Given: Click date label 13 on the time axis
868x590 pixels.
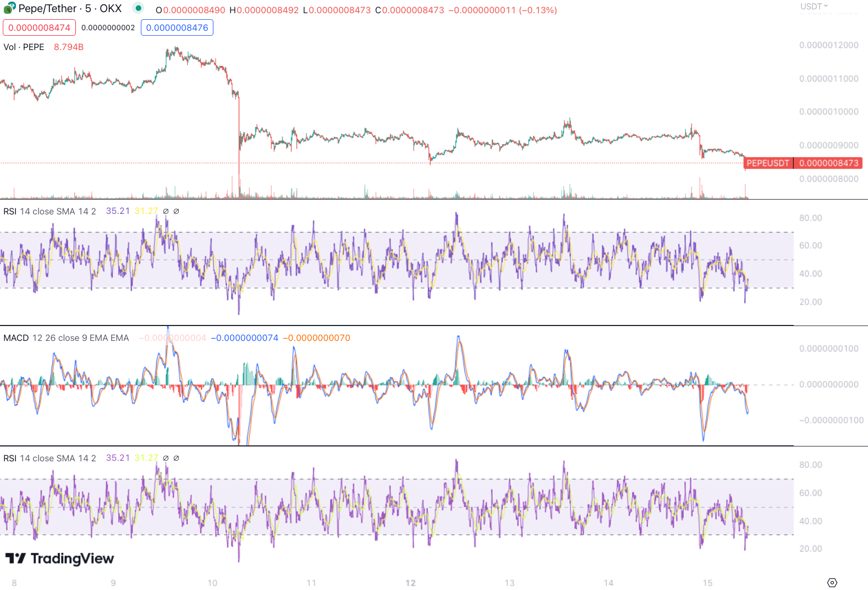Looking at the screenshot, I should (509, 583).
